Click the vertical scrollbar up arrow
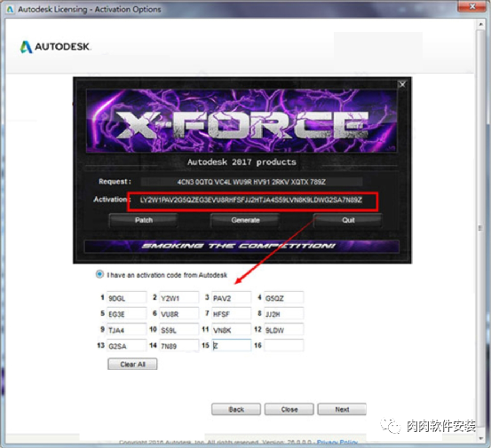The width and height of the screenshot is (491, 448). pos(480,24)
